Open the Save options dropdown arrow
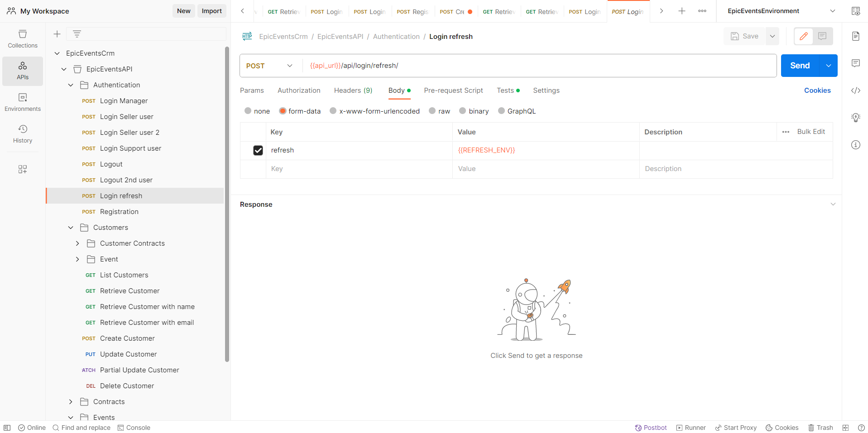 [x=772, y=36]
